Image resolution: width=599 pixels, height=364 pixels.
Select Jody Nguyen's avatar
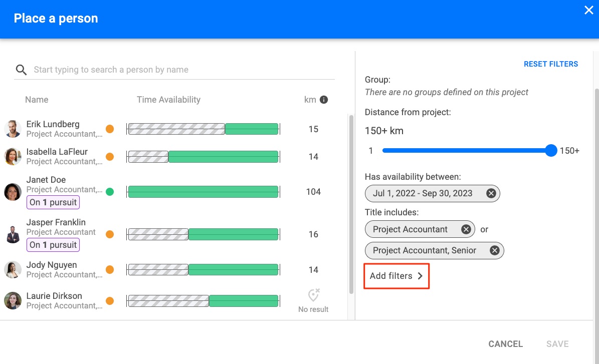point(13,270)
